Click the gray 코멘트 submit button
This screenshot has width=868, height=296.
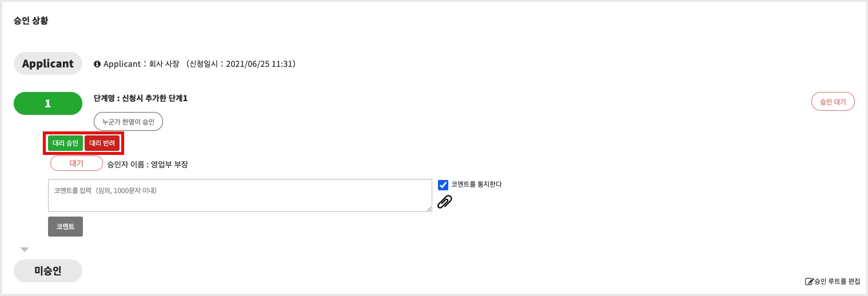point(65,226)
